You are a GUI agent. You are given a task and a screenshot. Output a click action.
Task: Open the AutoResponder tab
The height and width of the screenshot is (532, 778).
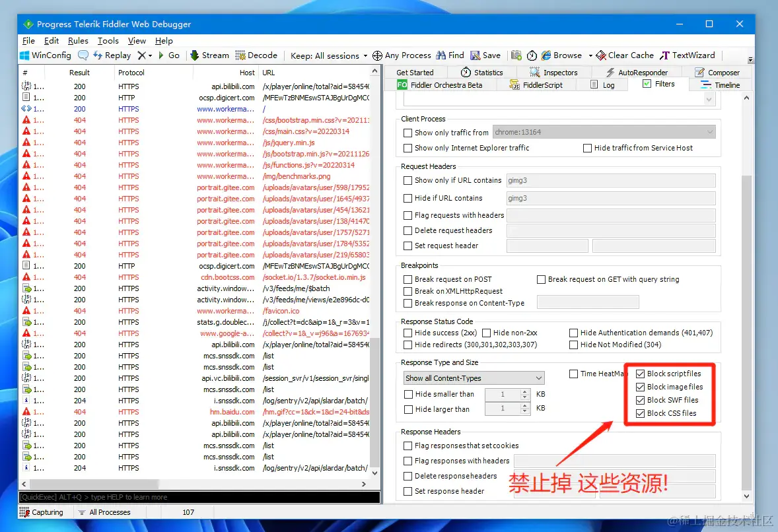pos(637,73)
